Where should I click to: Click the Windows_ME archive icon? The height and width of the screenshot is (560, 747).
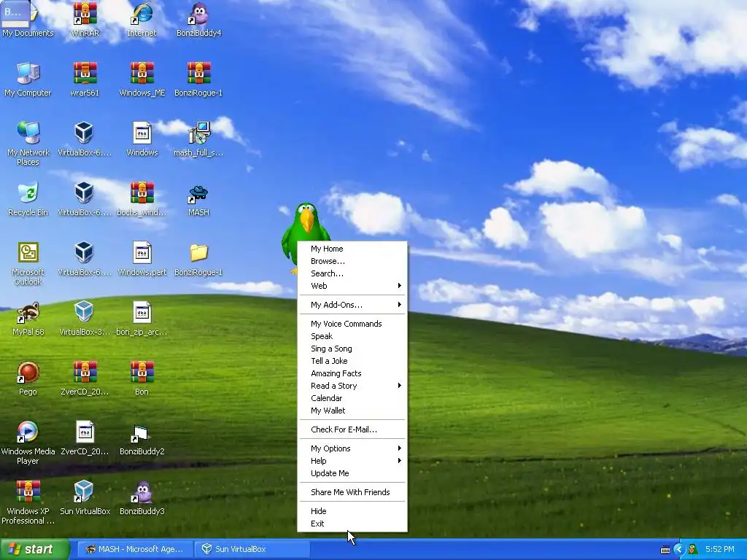pyautogui.click(x=142, y=74)
